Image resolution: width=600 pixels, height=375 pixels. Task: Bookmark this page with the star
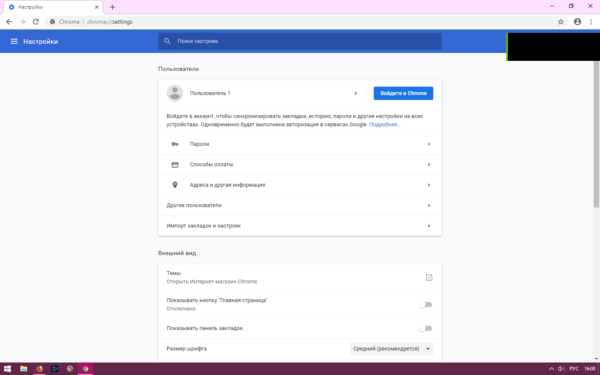click(x=561, y=22)
